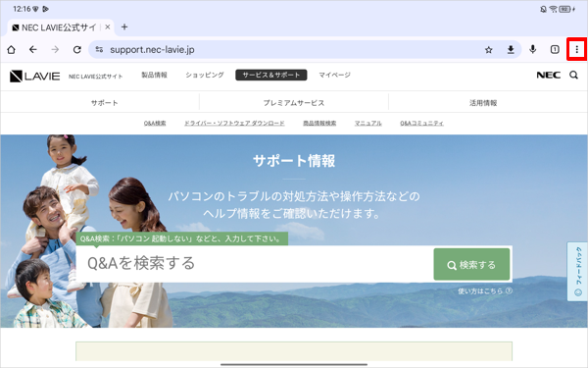The width and height of the screenshot is (588, 368).
Task: Click the NEC logo
Action: coord(548,76)
